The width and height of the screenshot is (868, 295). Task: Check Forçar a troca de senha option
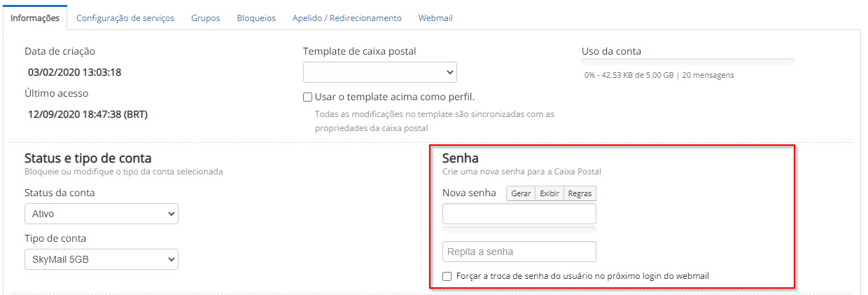(447, 276)
